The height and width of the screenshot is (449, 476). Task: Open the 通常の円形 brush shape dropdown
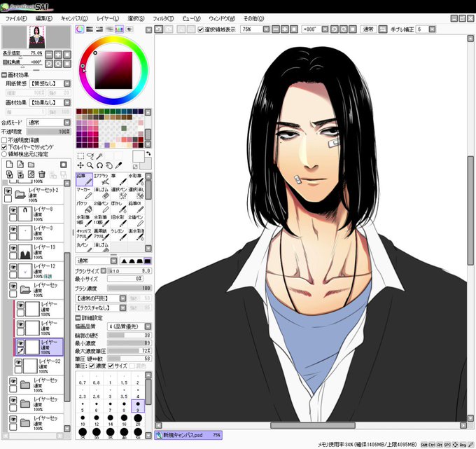[122, 298]
